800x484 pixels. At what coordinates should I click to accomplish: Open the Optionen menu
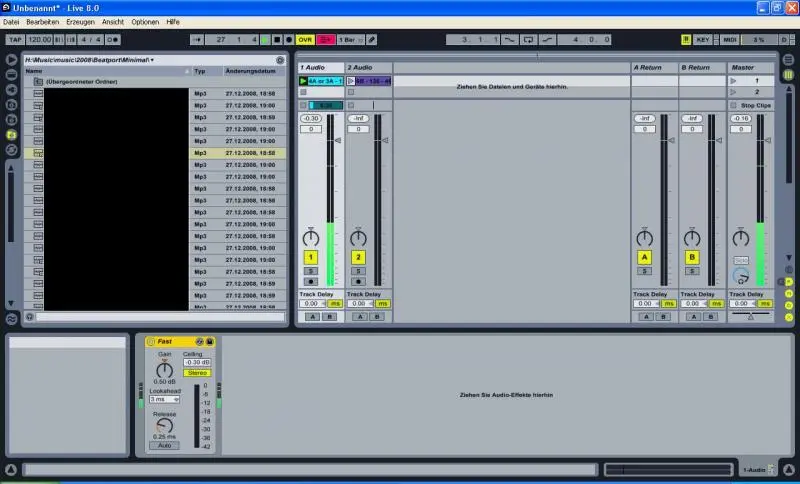pos(145,21)
